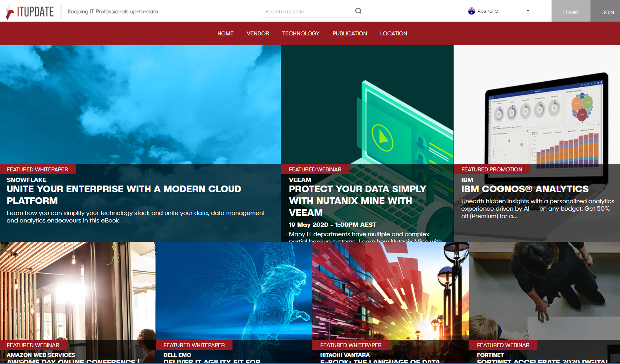Open the PUBLICATION menu

pyautogui.click(x=349, y=33)
